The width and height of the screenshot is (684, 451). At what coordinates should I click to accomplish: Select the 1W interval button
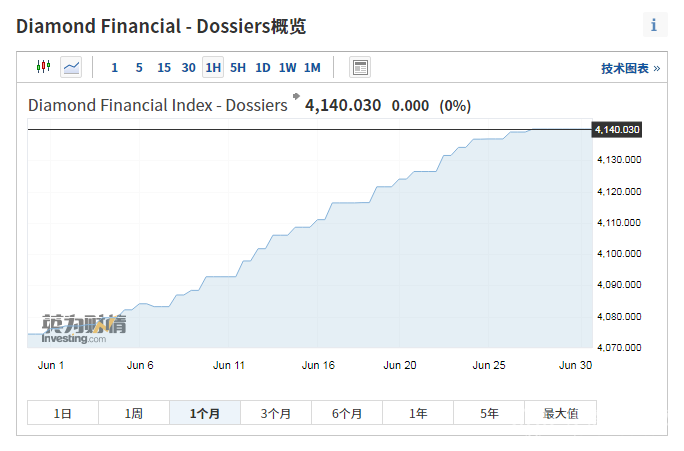coord(288,68)
